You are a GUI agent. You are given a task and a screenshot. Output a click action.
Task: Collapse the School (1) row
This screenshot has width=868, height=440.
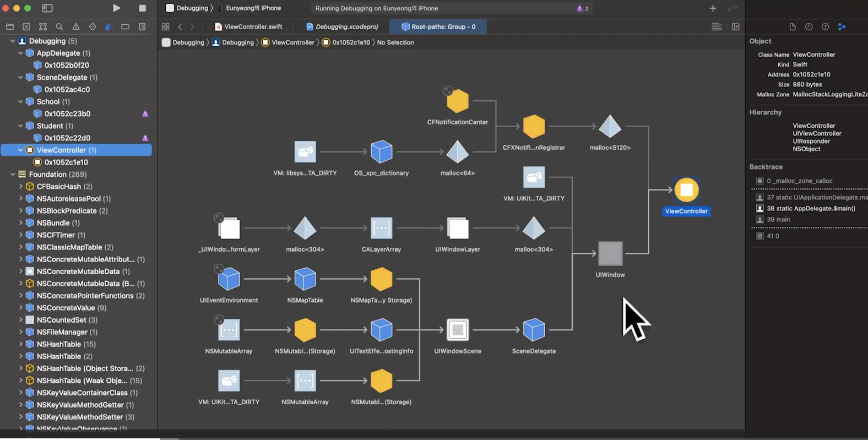click(20, 101)
